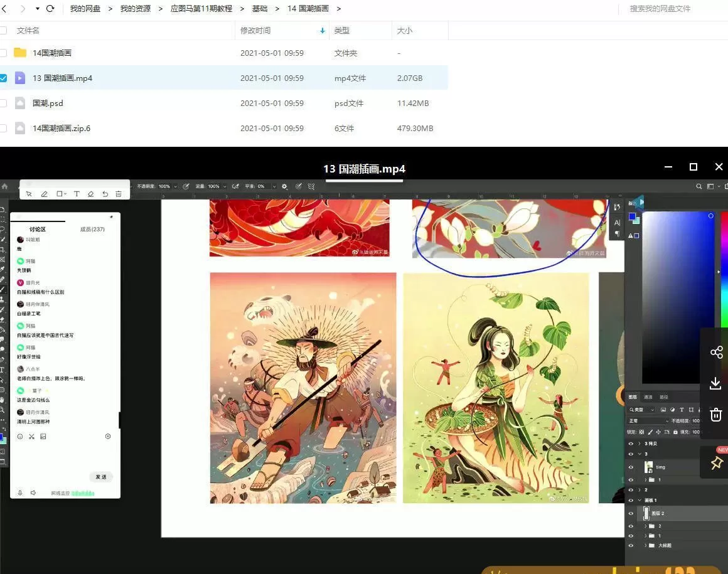The width and height of the screenshot is (728, 574).
Task: Click the search magnifier in Photoshop top bar
Action: click(x=699, y=186)
